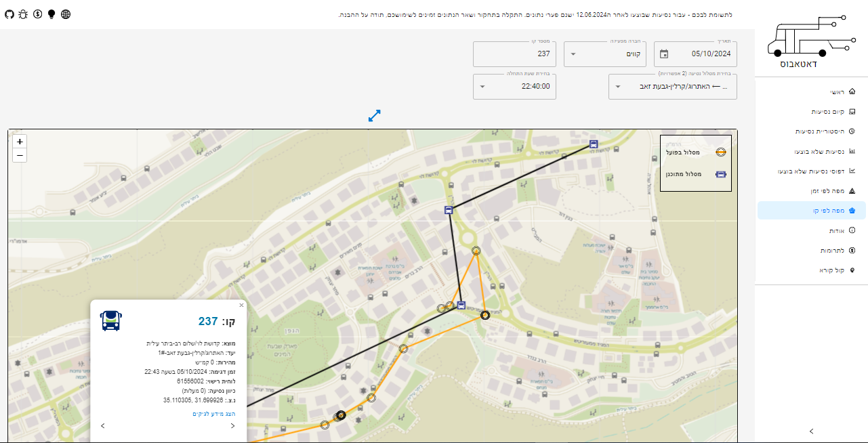This screenshot has width=868, height=443.
Task: Click the date field 05/10/2024
Action: pos(695,54)
